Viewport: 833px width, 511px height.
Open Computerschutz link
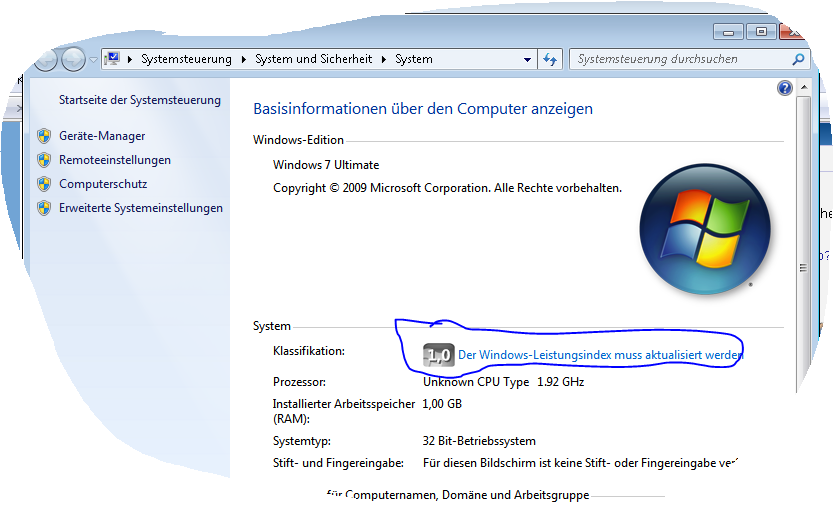coord(103,184)
